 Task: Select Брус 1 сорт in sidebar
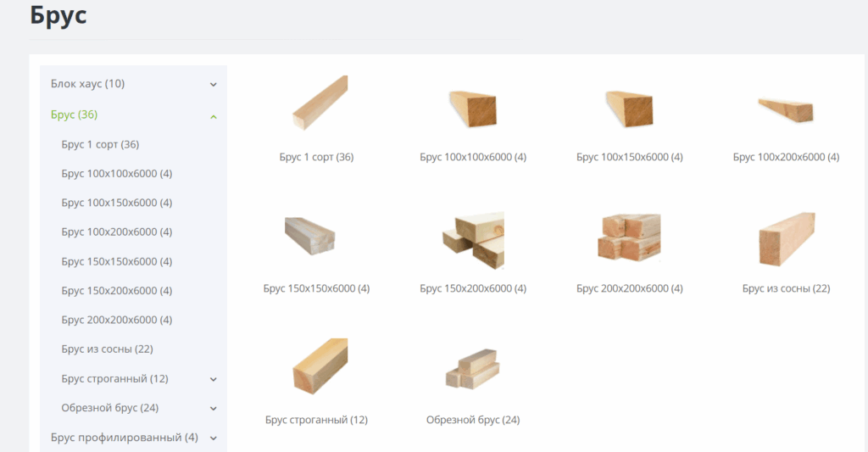(x=100, y=144)
